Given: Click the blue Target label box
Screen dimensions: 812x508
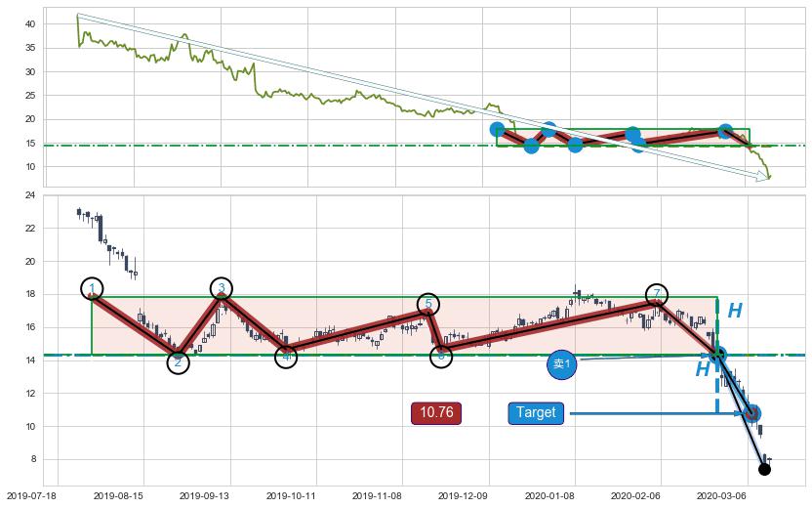Looking at the screenshot, I should pos(536,413).
